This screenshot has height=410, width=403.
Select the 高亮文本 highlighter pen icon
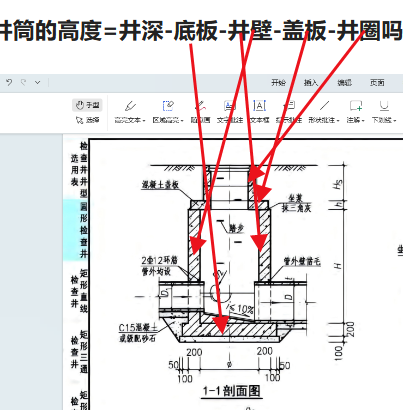[x=130, y=106]
